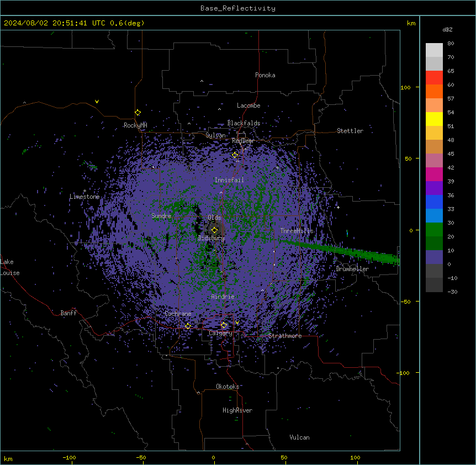
Task: Select the Drumheller label
Action: [x=352, y=269]
